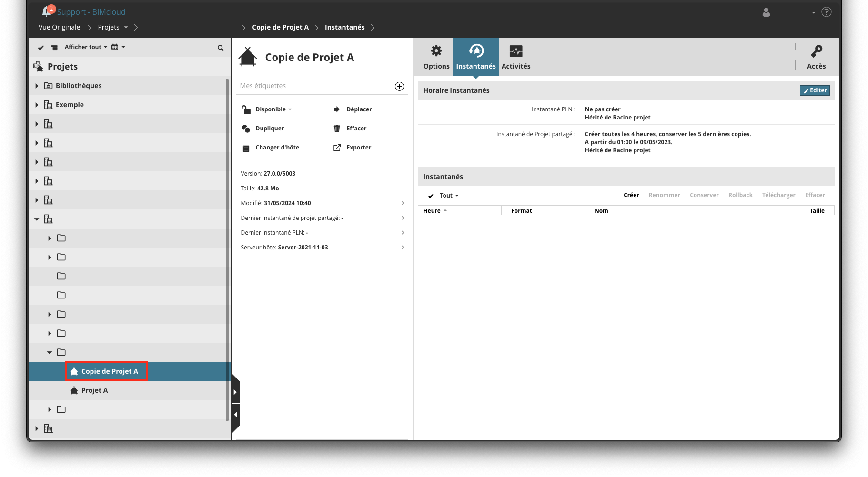Click the user account avatar icon
The width and height of the screenshot is (868, 477).
pyautogui.click(x=766, y=12)
